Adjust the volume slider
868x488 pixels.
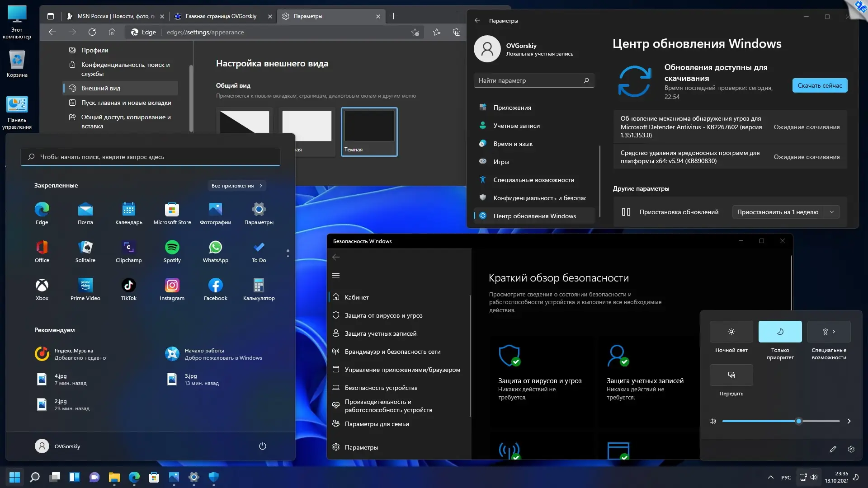(x=798, y=421)
